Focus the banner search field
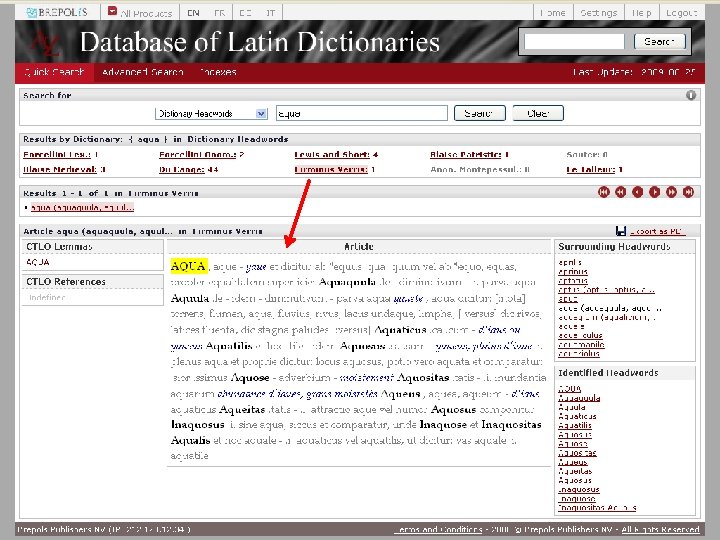Image resolution: width=720 pixels, height=540 pixels. pyautogui.click(x=574, y=41)
